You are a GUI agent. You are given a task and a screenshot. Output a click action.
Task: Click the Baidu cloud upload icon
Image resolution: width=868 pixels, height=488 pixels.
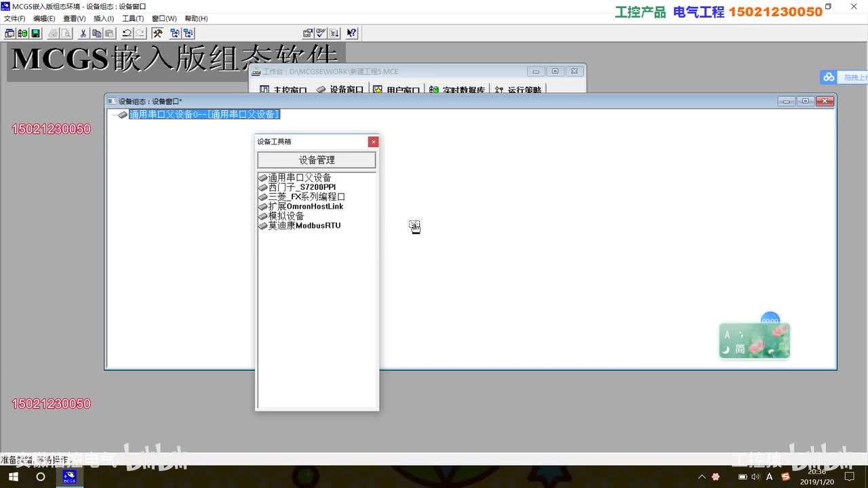829,77
